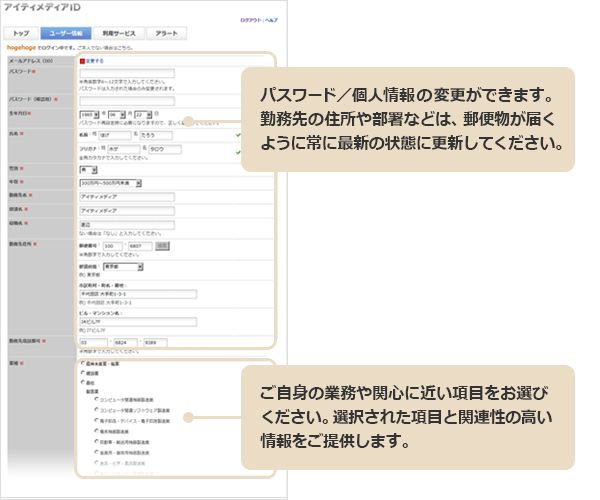
Task: Click the 製造業 category heading
Action: (92, 391)
